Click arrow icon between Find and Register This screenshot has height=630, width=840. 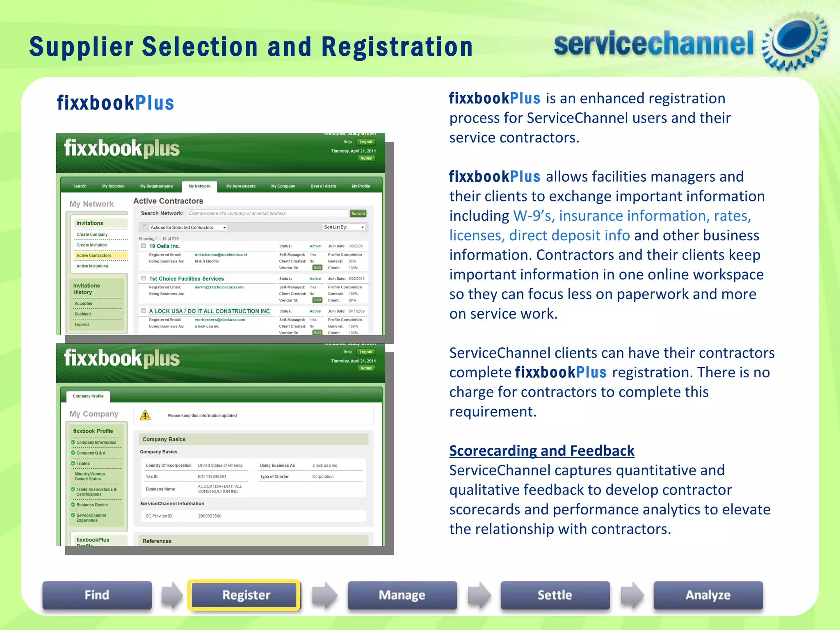(172, 595)
